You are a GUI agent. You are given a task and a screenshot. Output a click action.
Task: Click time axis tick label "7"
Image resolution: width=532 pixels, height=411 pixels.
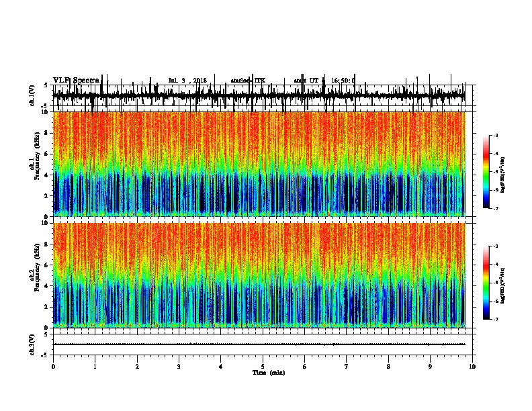(x=347, y=367)
